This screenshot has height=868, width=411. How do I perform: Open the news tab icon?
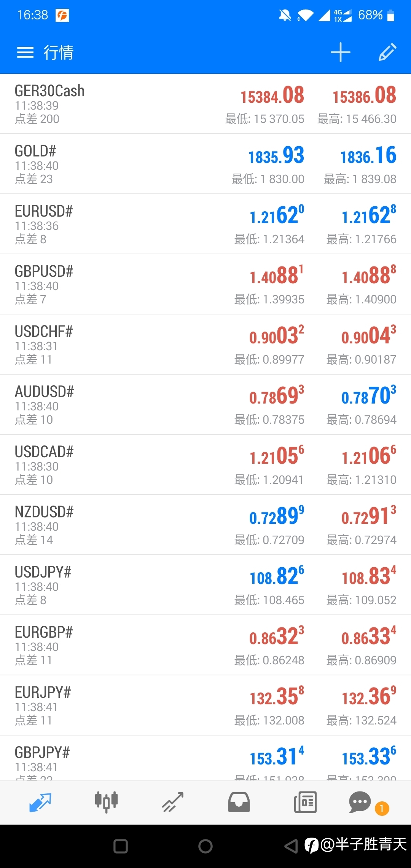(305, 802)
